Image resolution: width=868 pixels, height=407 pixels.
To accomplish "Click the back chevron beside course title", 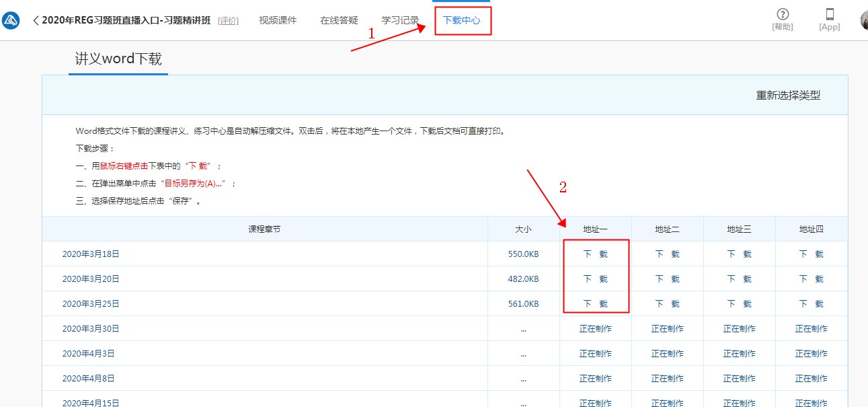I will (36, 21).
